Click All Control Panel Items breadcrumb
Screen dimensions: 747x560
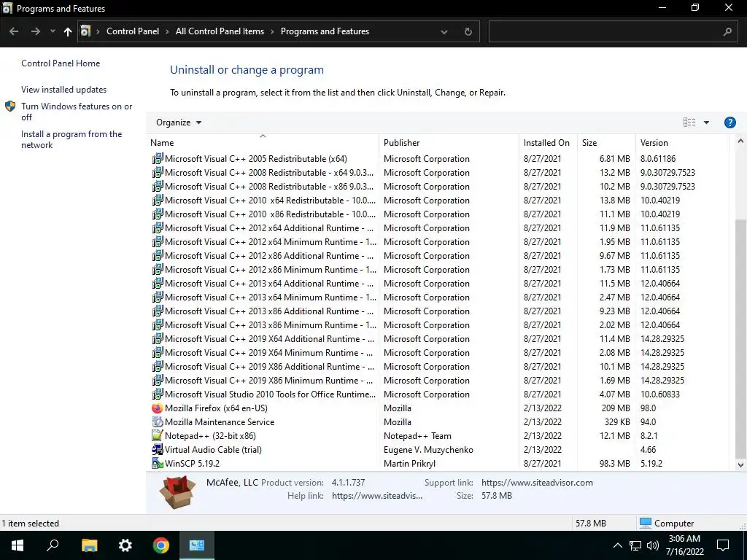220,31
